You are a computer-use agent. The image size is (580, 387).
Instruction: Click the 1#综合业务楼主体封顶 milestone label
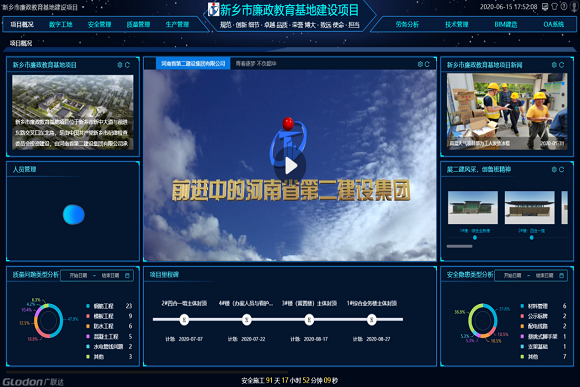(372, 303)
